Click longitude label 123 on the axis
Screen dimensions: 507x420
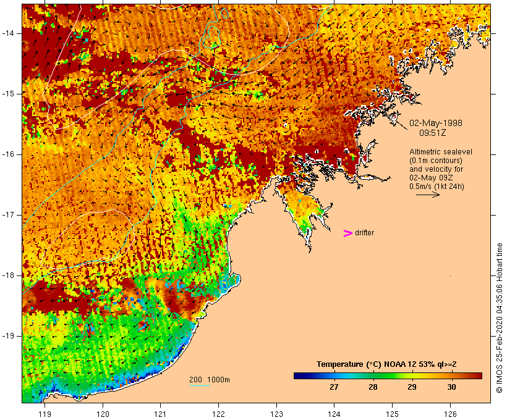(x=276, y=414)
